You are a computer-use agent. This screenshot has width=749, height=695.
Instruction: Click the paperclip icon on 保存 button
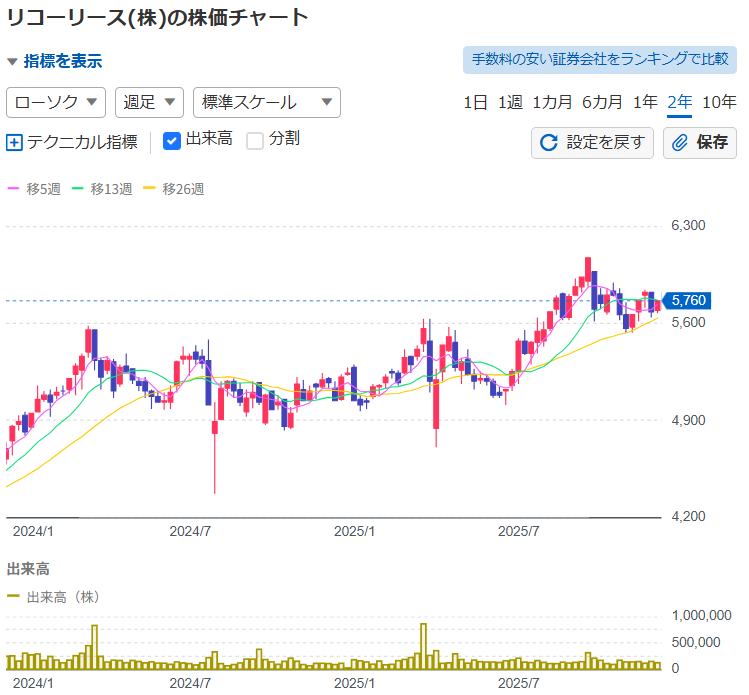680,142
